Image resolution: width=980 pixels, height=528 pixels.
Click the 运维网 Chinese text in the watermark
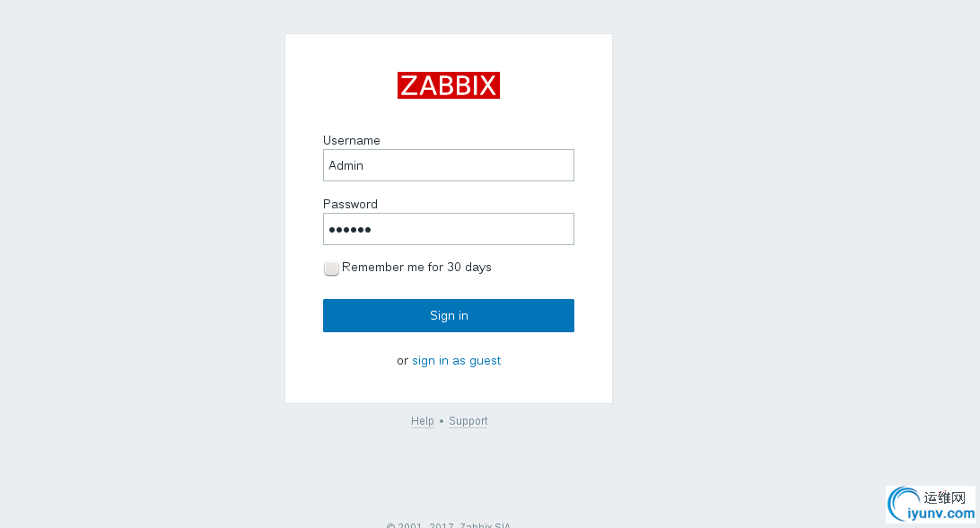(x=945, y=498)
